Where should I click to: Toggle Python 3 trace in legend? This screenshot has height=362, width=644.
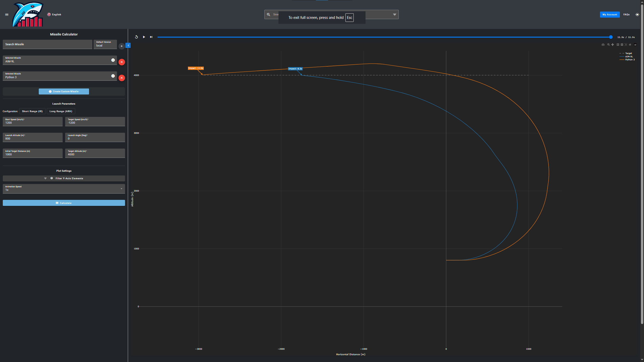coord(630,60)
